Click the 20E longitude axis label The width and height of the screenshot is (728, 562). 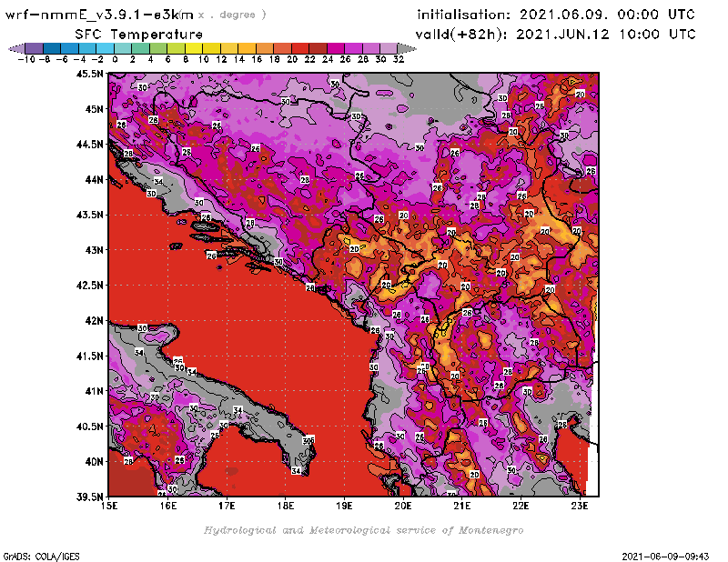click(403, 506)
